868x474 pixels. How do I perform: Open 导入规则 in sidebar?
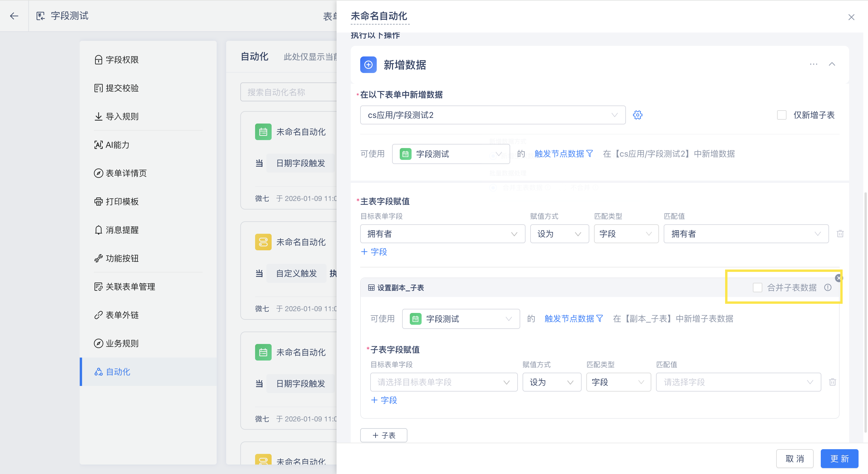coord(148,116)
